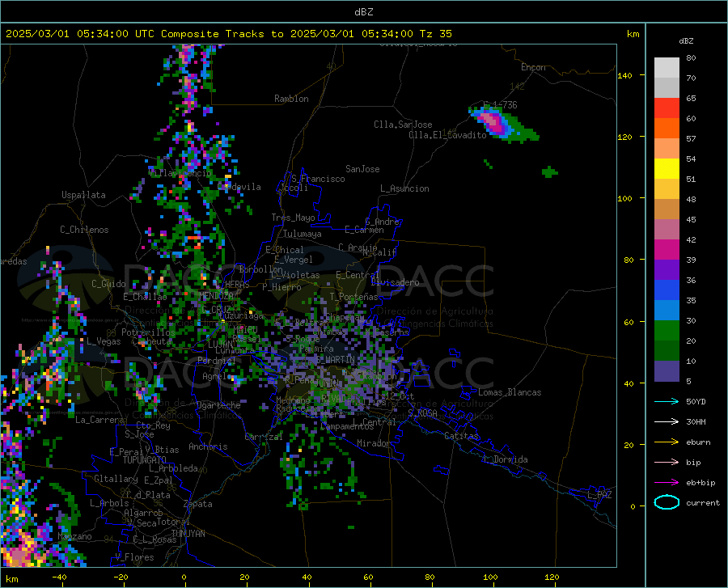The width and height of the screenshot is (728, 588).
Task: Click the 'La_Carrera' map label
Action: click(99, 420)
